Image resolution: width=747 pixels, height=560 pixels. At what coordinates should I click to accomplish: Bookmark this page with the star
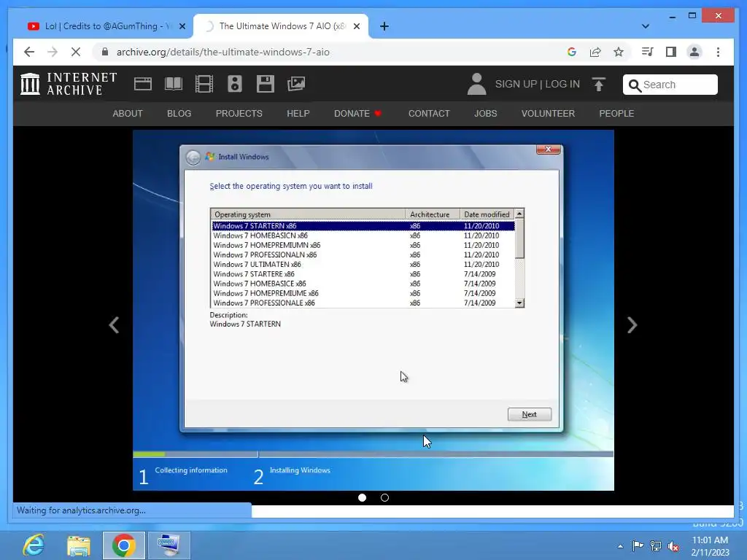pos(619,52)
